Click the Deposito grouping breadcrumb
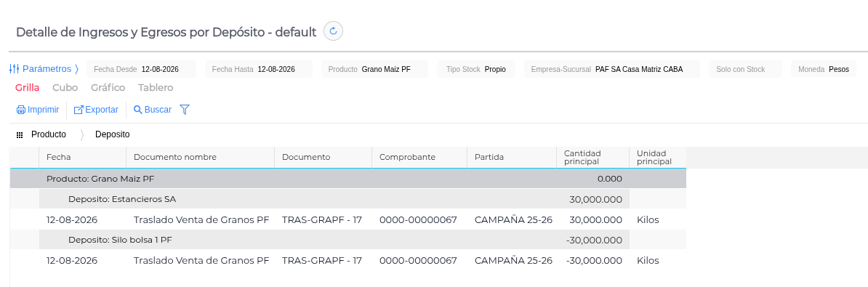The width and height of the screenshot is (868, 287). click(x=113, y=134)
